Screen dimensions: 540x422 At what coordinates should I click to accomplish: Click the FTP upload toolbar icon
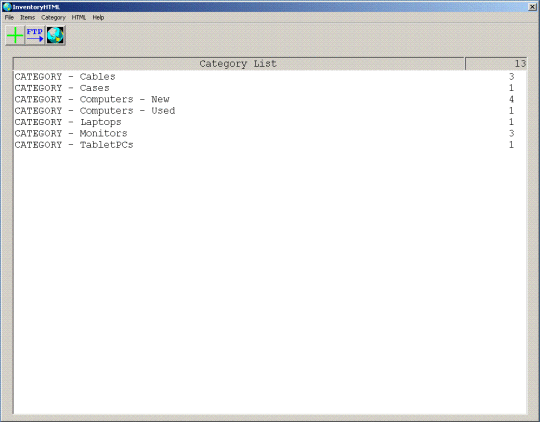pyautogui.click(x=35, y=35)
